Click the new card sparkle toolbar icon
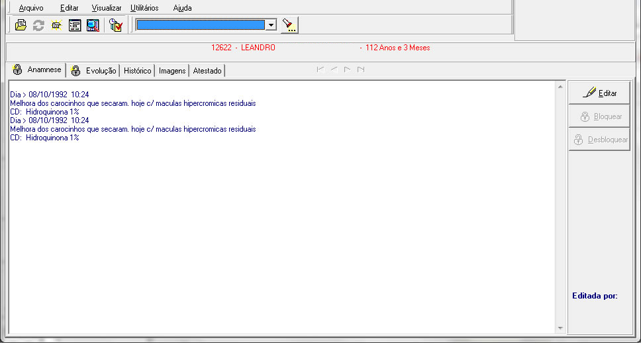The height and width of the screenshot is (364, 641). tap(56, 25)
